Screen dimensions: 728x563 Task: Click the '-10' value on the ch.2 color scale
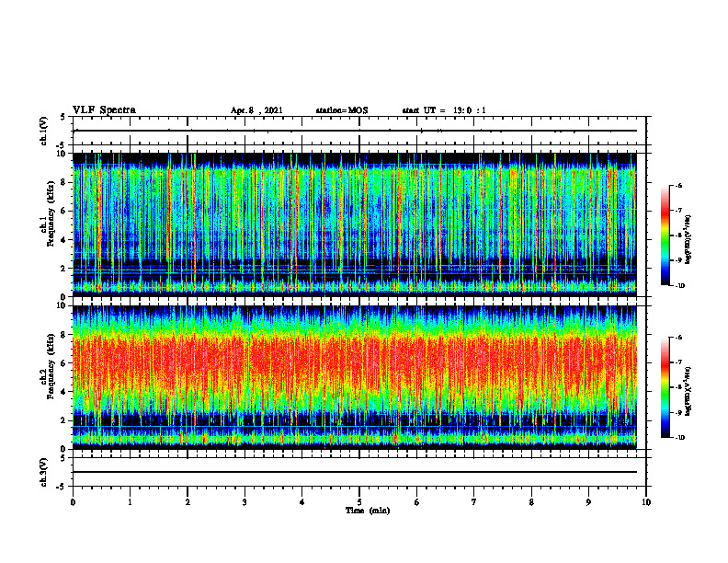click(679, 438)
